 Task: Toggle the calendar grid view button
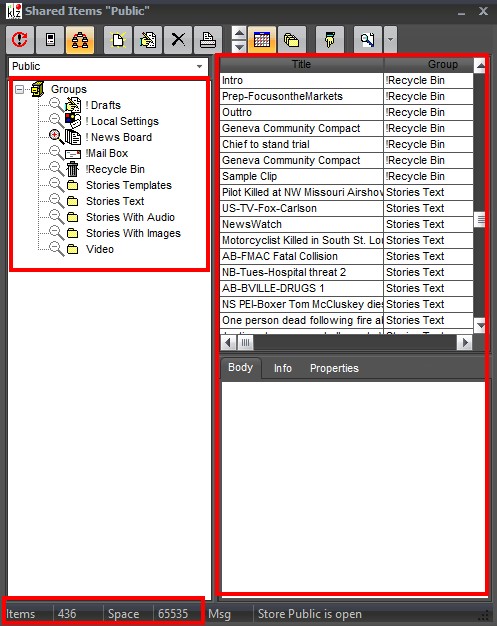(262, 40)
